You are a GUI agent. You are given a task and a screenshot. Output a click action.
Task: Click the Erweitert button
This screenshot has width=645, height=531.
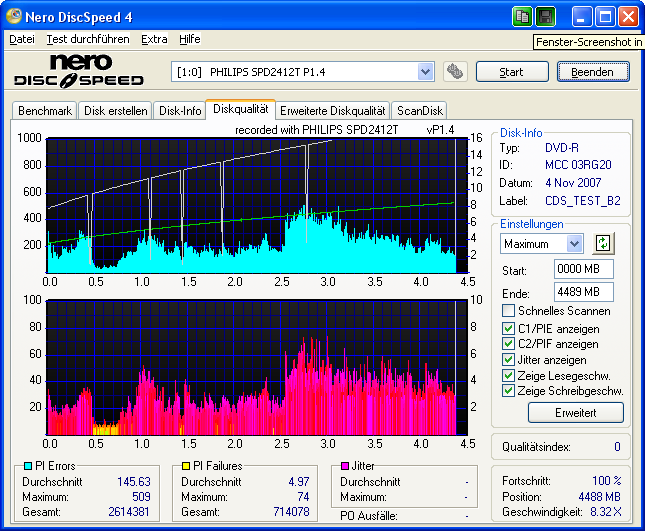(x=575, y=413)
